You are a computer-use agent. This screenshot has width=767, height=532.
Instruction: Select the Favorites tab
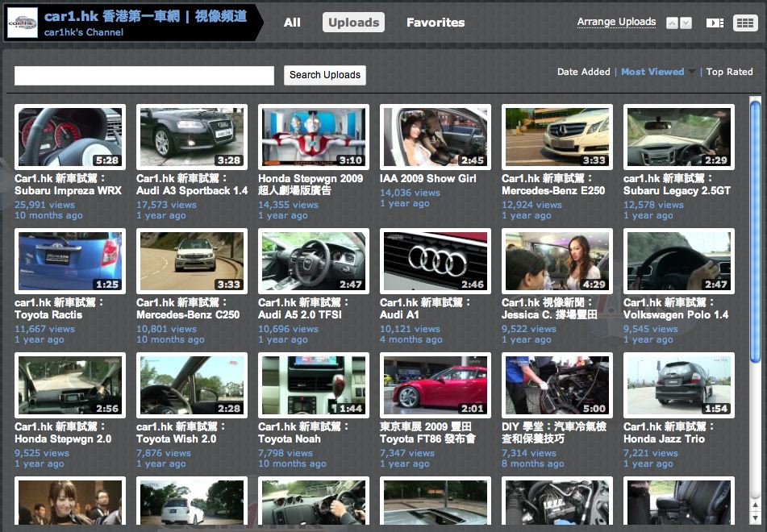tap(436, 23)
